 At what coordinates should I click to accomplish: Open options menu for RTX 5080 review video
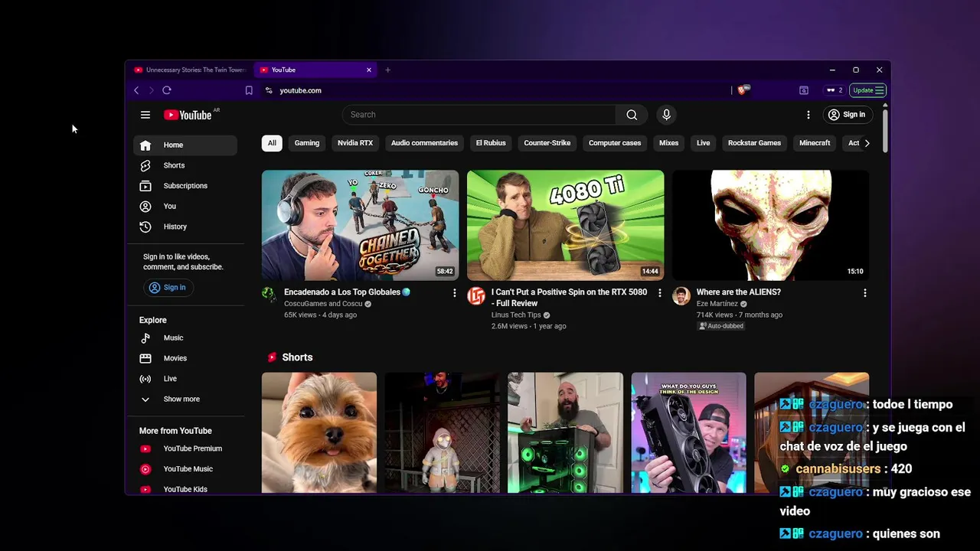pos(660,293)
